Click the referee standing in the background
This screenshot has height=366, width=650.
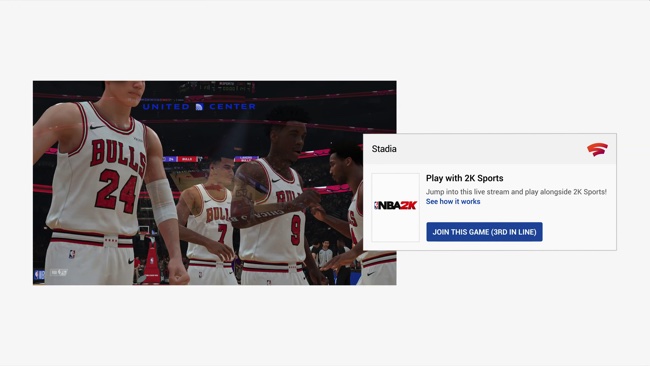[x=325, y=253]
